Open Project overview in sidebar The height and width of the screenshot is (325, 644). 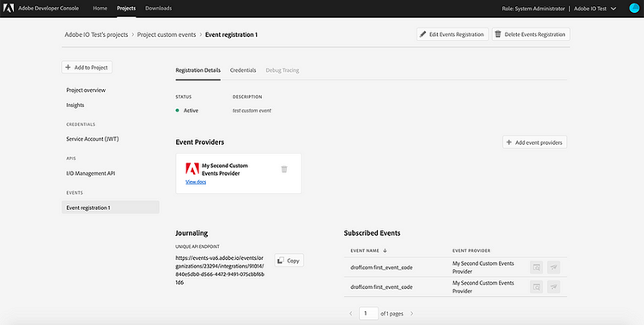tap(86, 90)
